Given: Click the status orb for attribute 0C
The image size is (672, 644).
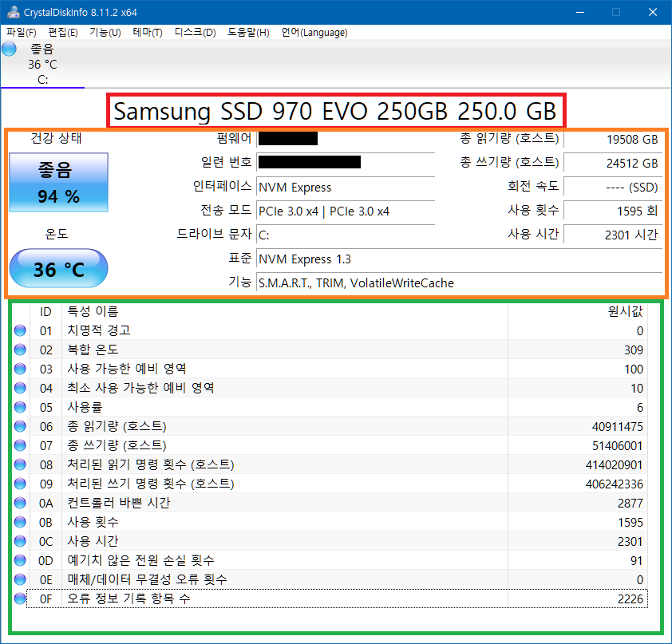Looking at the screenshot, I should point(20,541).
